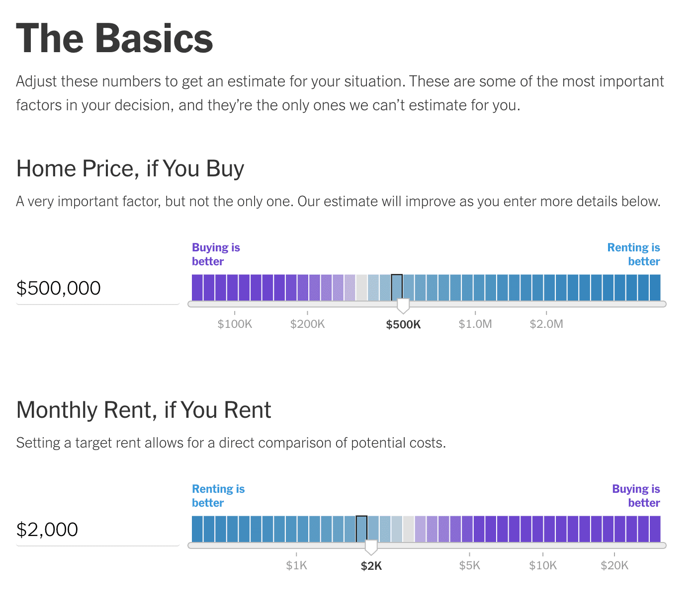Click the bold $2K label under rent slider
Screen dimensions: 697x616
[x=371, y=566]
